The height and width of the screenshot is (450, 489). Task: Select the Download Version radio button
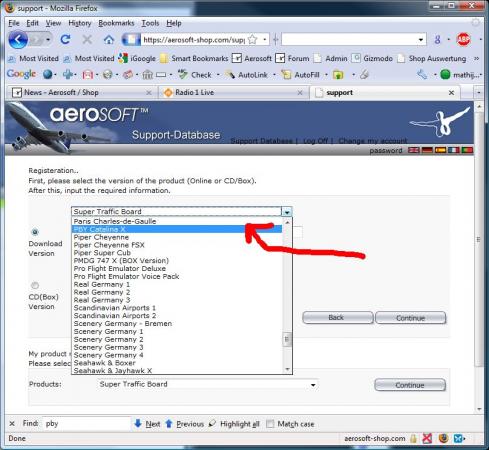(x=35, y=232)
